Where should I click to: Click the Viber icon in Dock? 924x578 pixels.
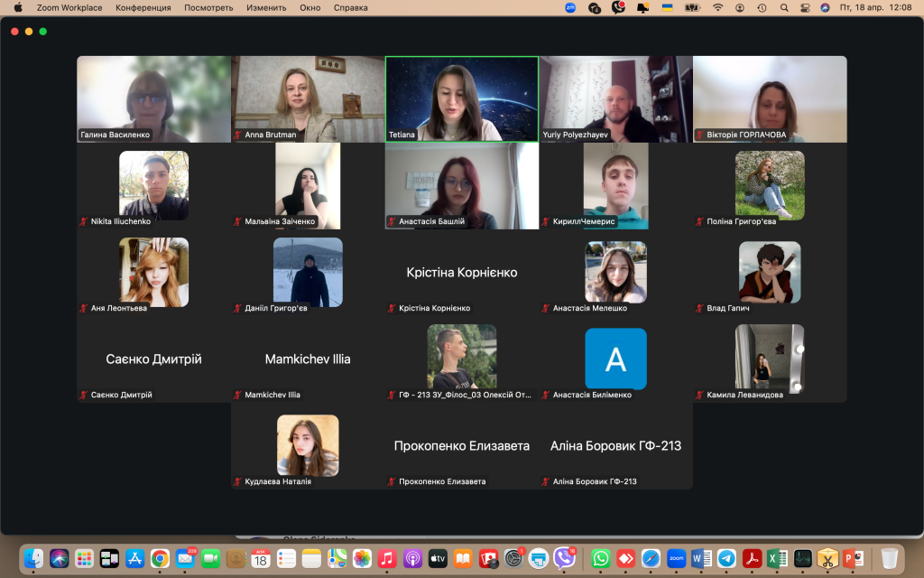564,558
